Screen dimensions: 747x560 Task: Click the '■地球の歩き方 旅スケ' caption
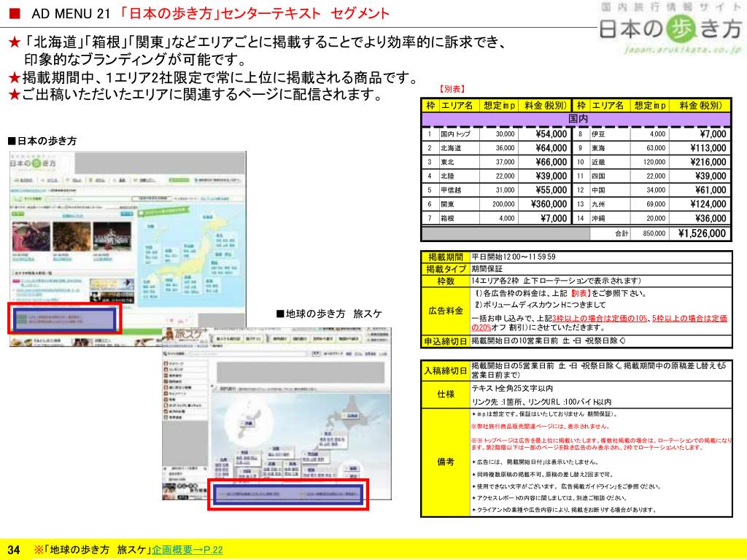pos(329,314)
